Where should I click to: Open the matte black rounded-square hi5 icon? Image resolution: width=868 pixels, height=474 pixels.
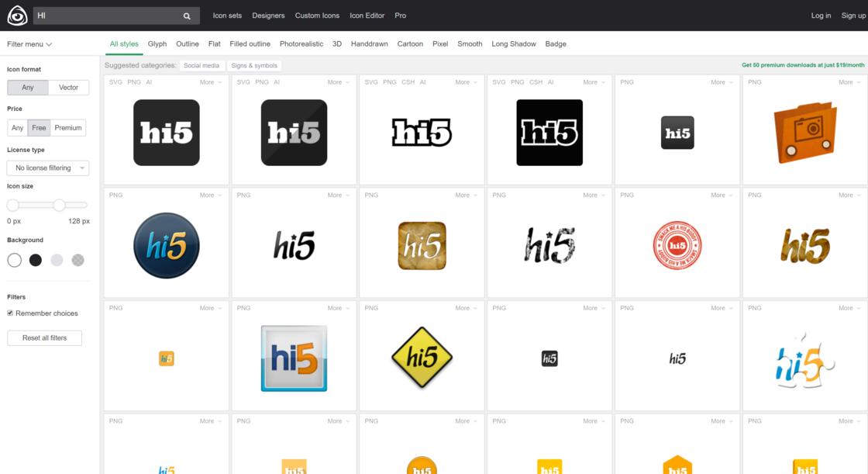click(x=167, y=133)
